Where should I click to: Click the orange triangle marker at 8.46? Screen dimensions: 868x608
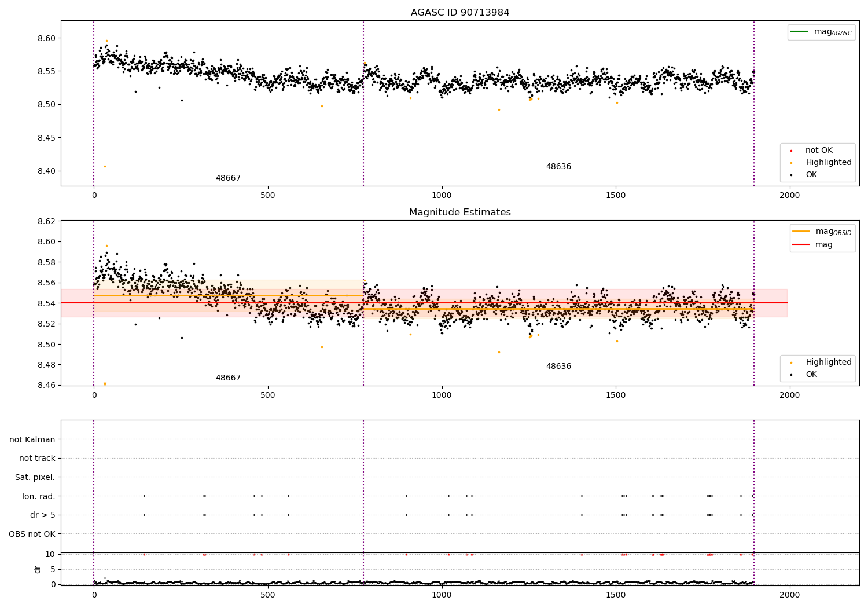click(x=105, y=384)
